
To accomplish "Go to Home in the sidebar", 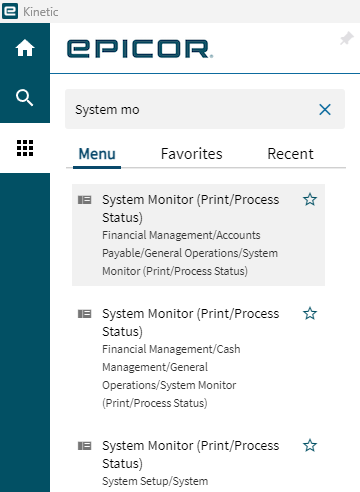I will (25, 48).
